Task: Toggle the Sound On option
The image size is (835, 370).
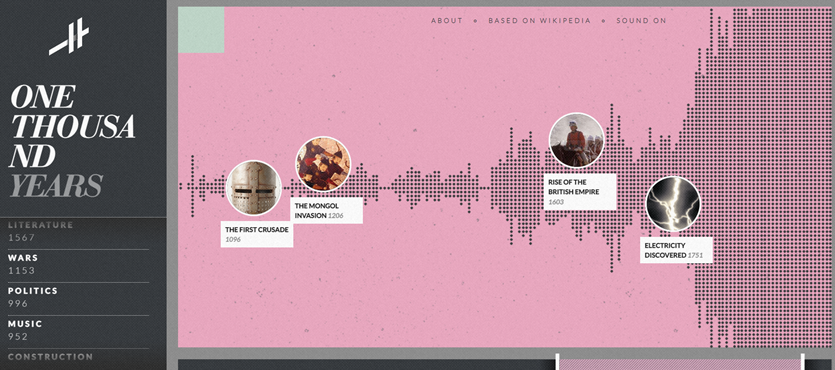Action: (641, 21)
